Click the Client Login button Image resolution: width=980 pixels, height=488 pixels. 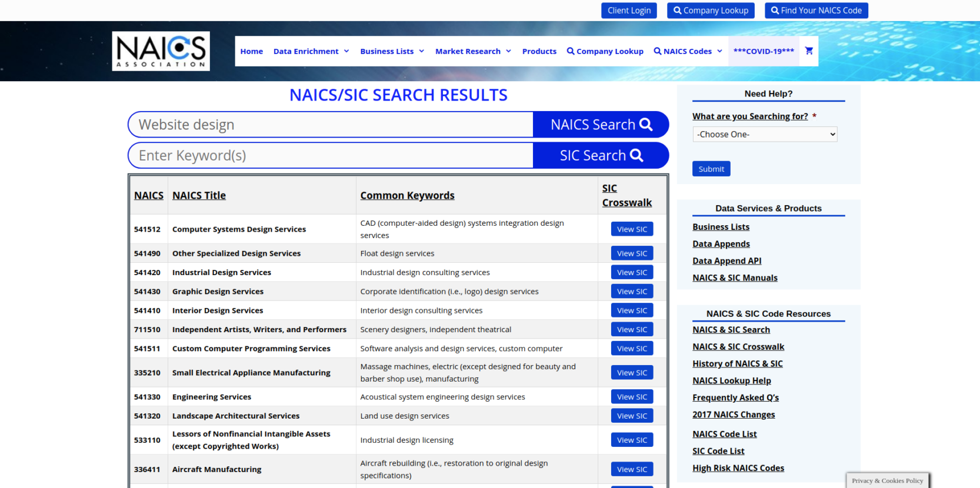pos(629,11)
